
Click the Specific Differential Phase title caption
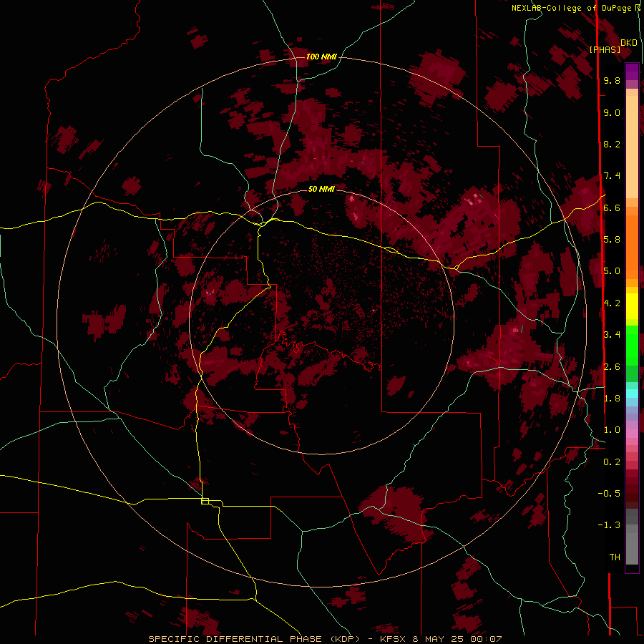[326, 639]
